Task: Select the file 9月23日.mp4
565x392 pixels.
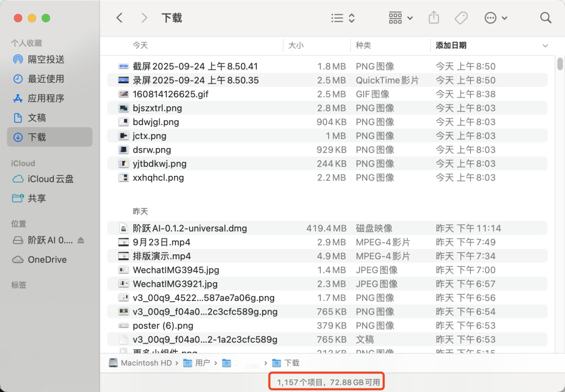Action: click(x=327, y=242)
